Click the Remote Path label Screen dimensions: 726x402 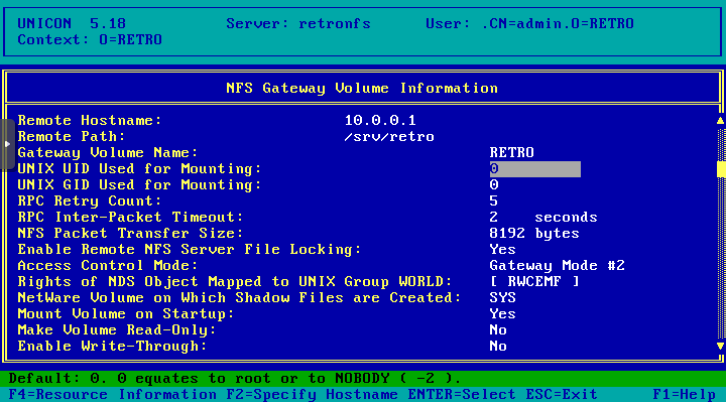(72, 137)
